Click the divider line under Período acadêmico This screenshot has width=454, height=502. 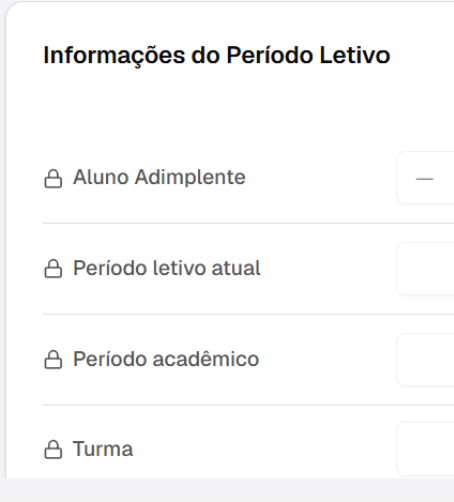[248, 405]
